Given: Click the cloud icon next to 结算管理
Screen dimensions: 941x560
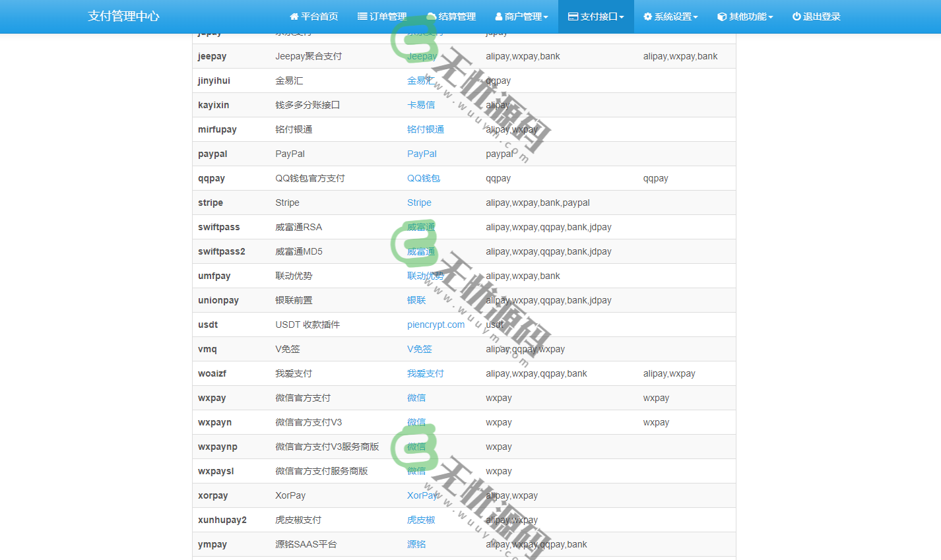Looking at the screenshot, I should 432,16.
